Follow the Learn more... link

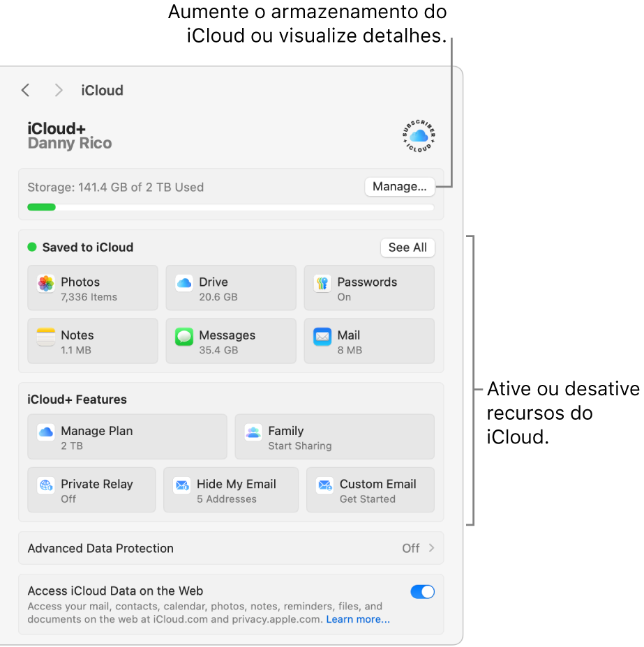[x=358, y=619]
